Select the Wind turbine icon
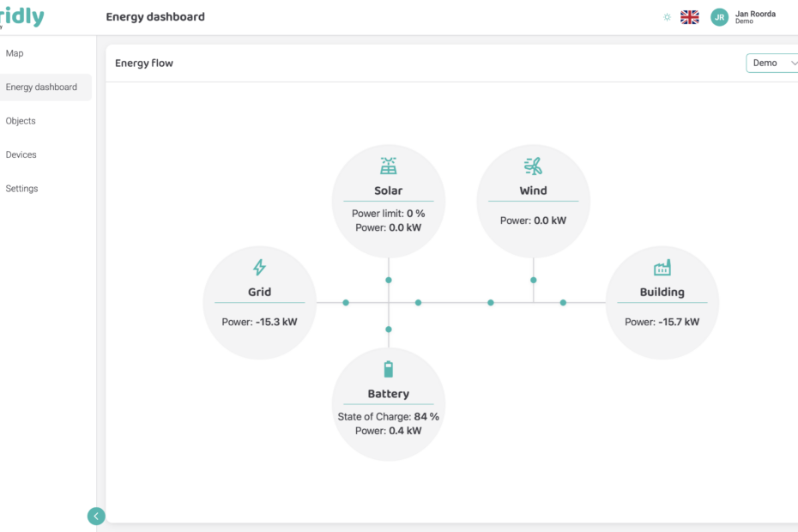This screenshot has height=532, width=798. click(x=533, y=165)
